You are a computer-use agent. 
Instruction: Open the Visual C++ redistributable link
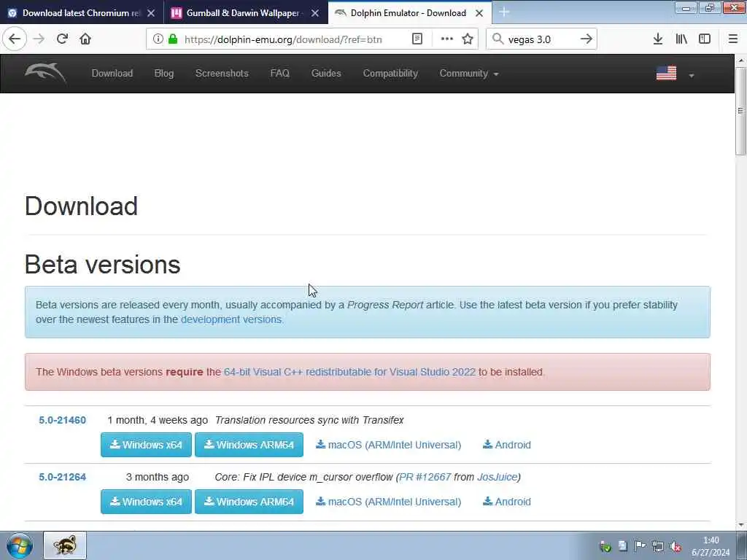point(349,372)
